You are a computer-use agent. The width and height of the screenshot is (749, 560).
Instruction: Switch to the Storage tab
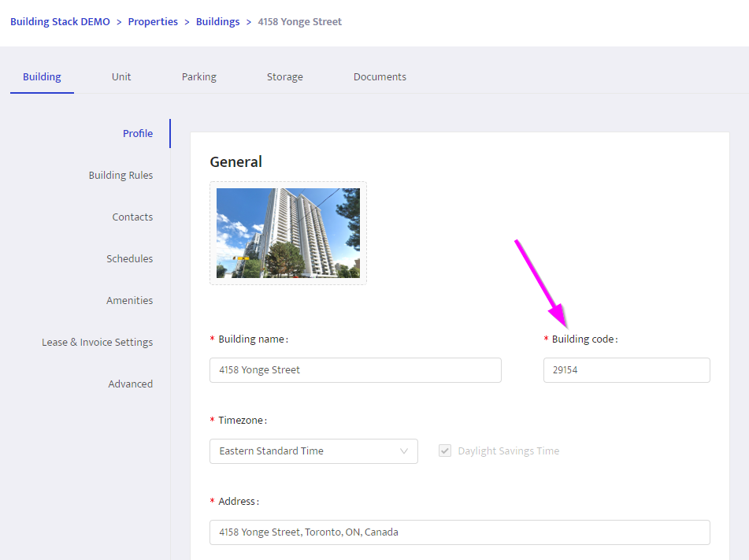click(284, 77)
